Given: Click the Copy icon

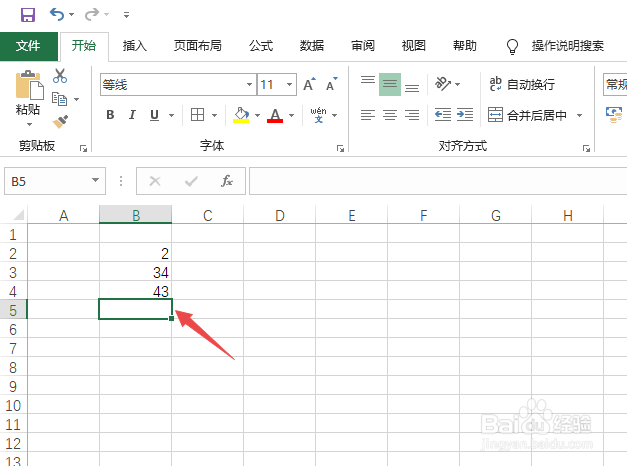Looking at the screenshot, I should click(x=60, y=99).
